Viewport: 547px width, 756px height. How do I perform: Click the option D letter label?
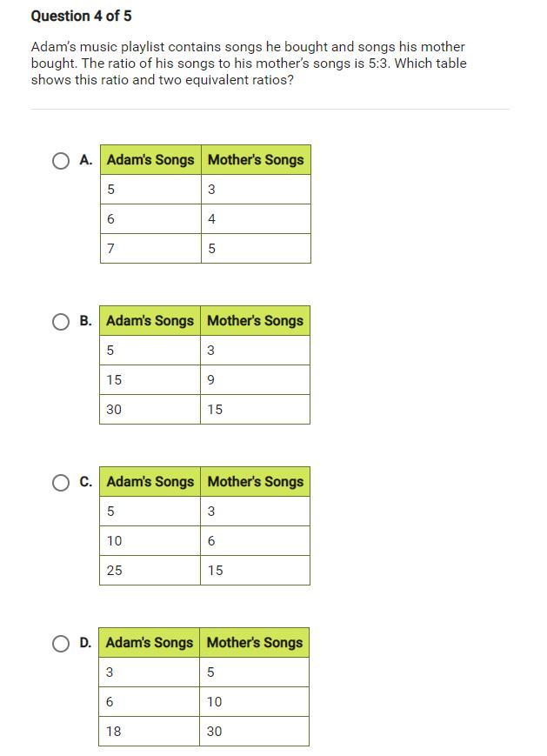[x=85, y=643]
